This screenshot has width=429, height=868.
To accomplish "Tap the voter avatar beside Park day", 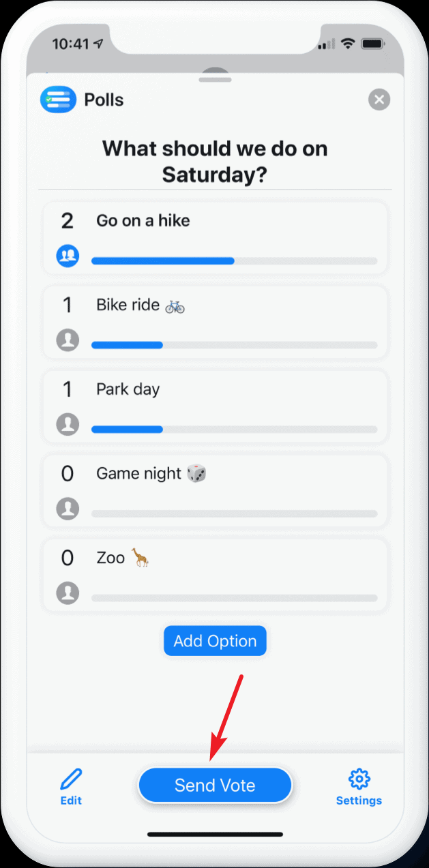I will pyautogui.click(x=68, y=424).
